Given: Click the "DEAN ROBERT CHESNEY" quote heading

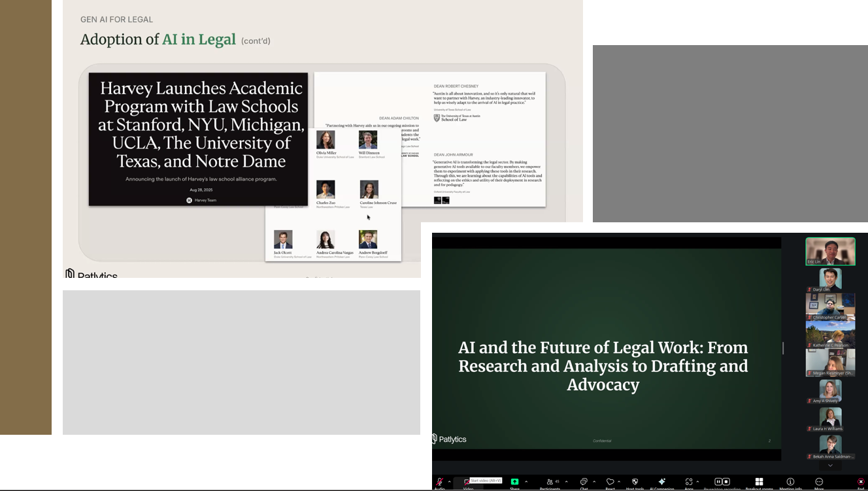Looking at the screenshot, I should point(456,86).
